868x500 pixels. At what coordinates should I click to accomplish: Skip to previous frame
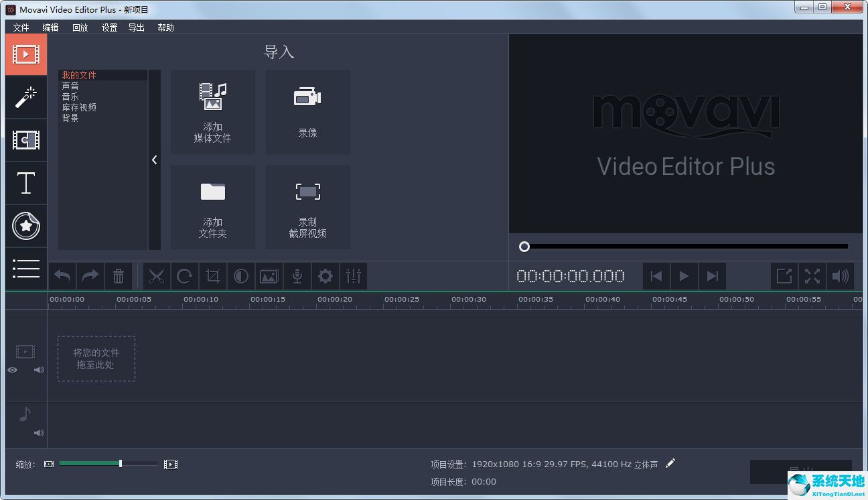656,276
